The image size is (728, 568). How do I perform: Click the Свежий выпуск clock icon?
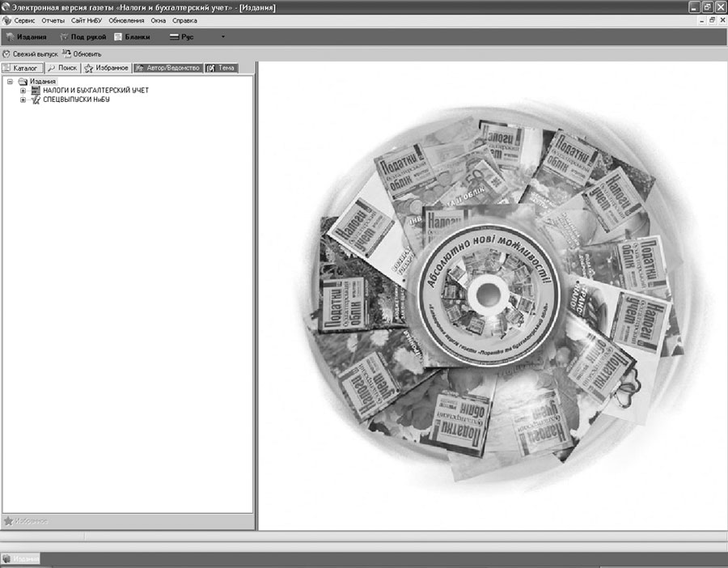point(7,54)
